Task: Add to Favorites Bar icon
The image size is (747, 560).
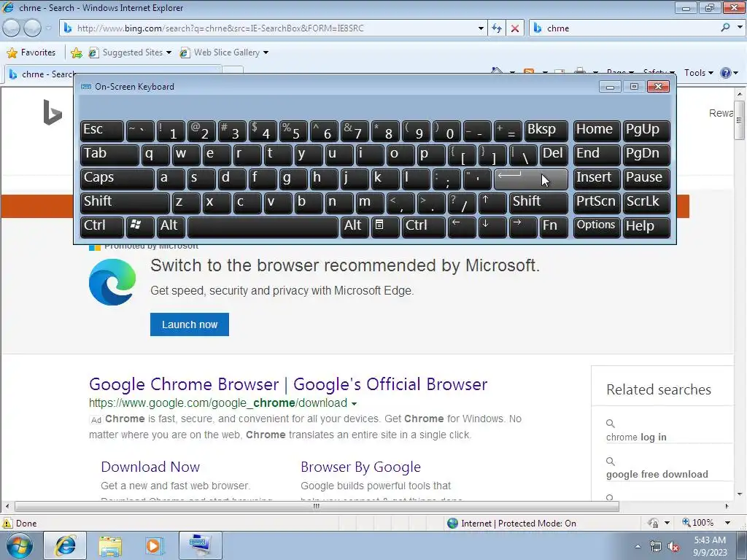Action: coord(76,52)
